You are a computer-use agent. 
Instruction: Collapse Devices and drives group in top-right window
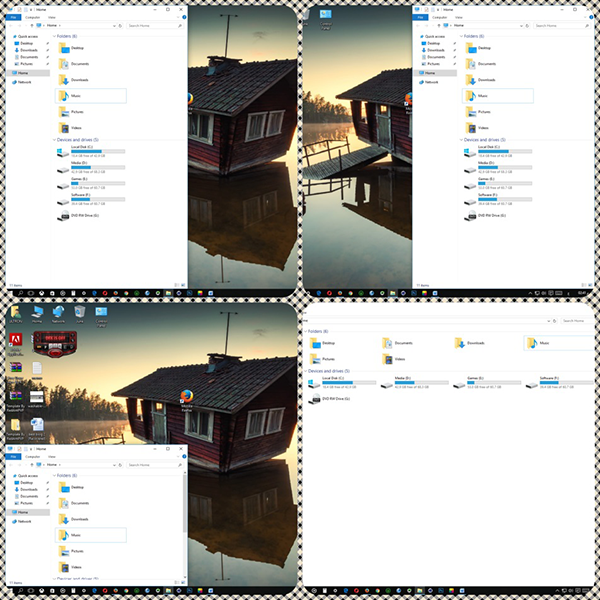click(461, 140)
